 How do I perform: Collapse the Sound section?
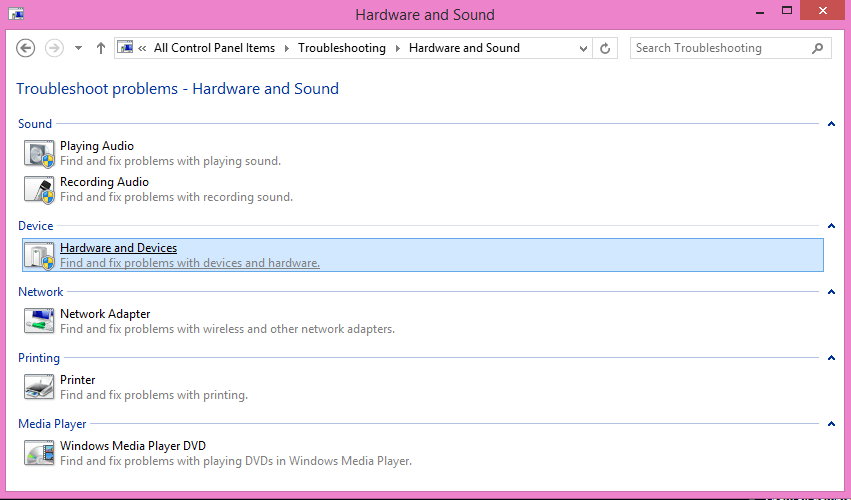point(831,124)
